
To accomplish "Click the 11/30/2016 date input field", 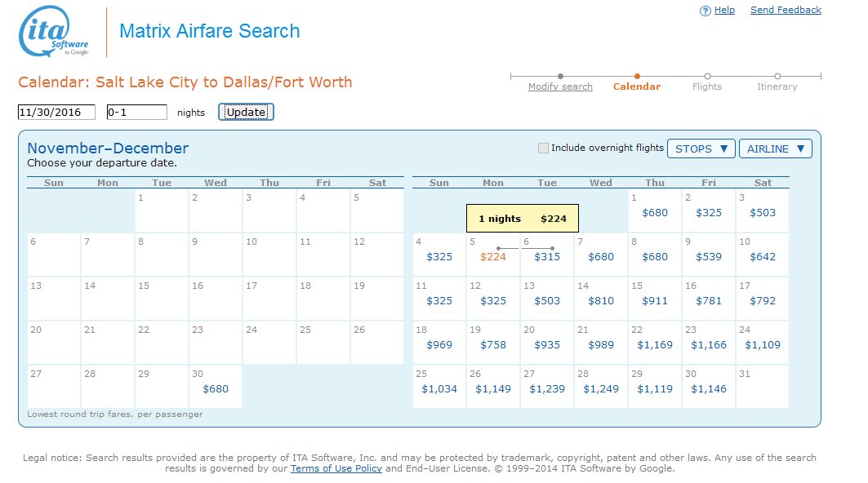I will tap(55, 111).
